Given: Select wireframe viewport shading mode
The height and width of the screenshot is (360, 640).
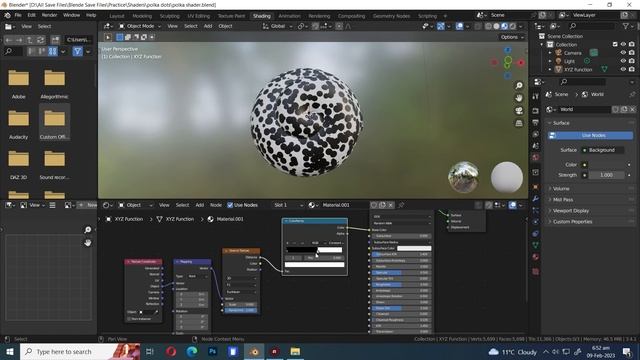Looking at the screenshot, I should coord(488,26).
